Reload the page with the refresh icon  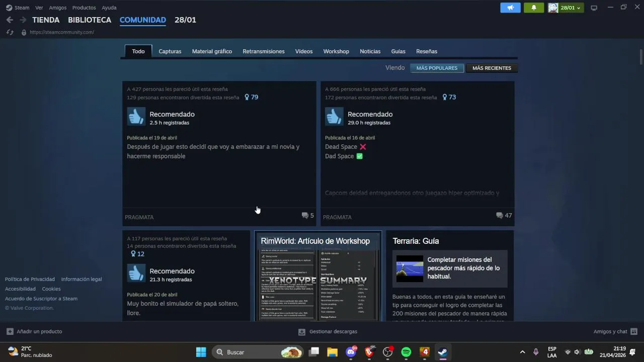coord(10,32)
